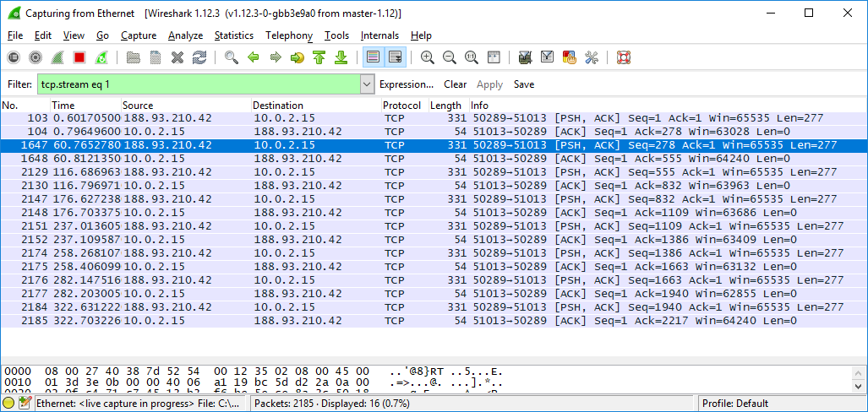Open the View menu
This screenshot has height=412, width=868.
point(74,35)
